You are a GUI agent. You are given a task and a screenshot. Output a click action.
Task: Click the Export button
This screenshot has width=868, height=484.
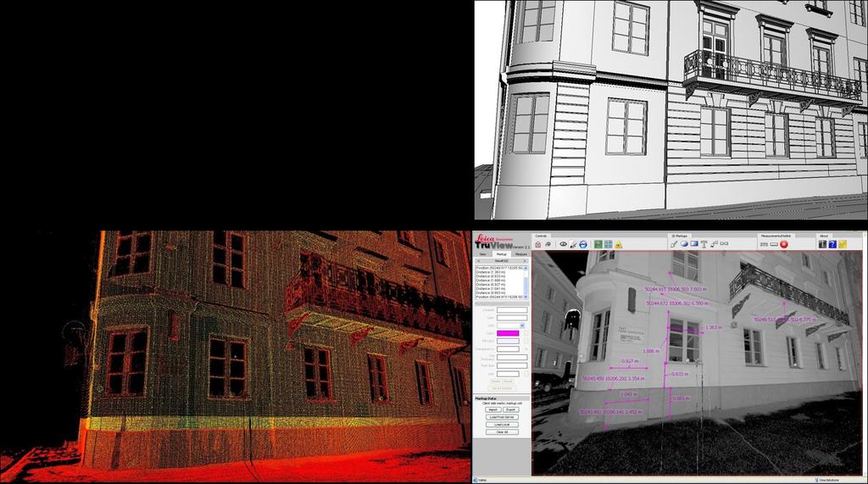pos(510,409)
